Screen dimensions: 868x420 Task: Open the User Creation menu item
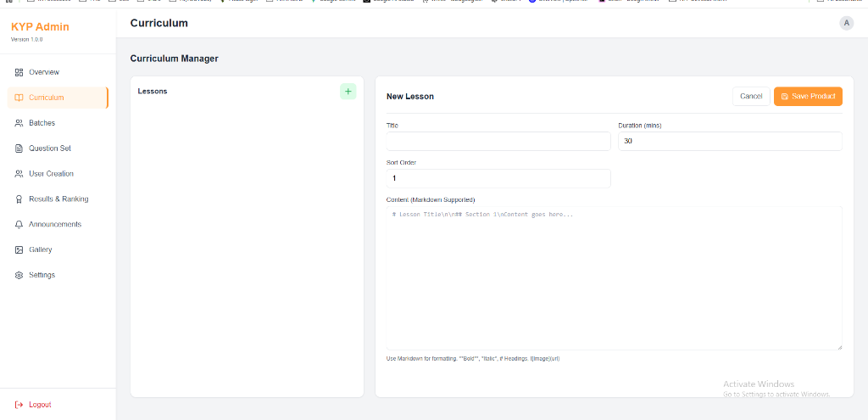[51, 174]
